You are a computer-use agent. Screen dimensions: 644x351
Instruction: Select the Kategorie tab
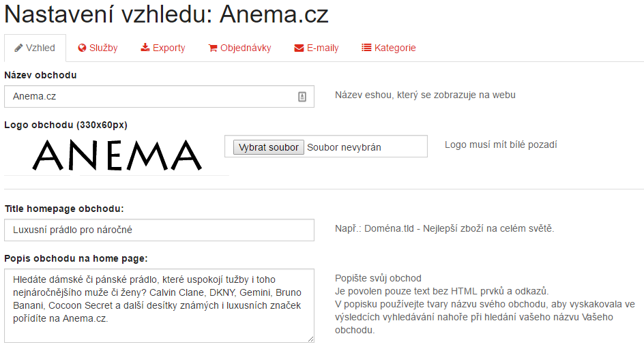pos(389,48)
